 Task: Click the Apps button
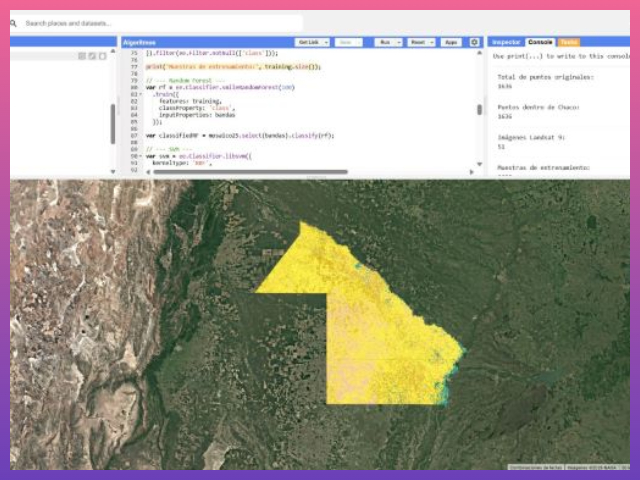(451, 42)
